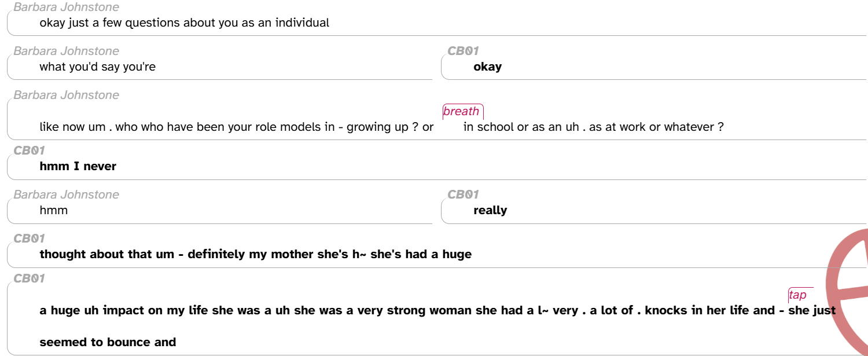Viewport: 868px width, 356px height.
Task: Click CB01 label above 'hmm I never'
Action: [x=29, y=151]
